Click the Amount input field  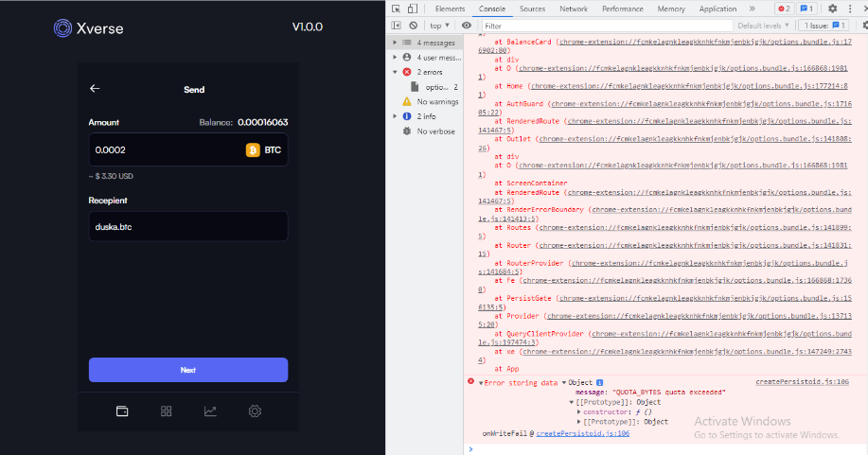click(x=188, y=150)
